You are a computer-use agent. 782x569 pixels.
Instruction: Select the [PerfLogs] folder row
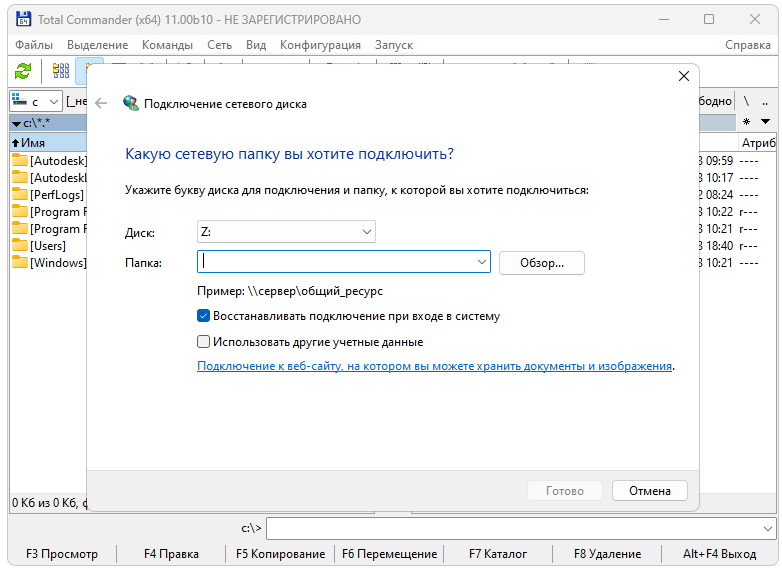(48, 194)
